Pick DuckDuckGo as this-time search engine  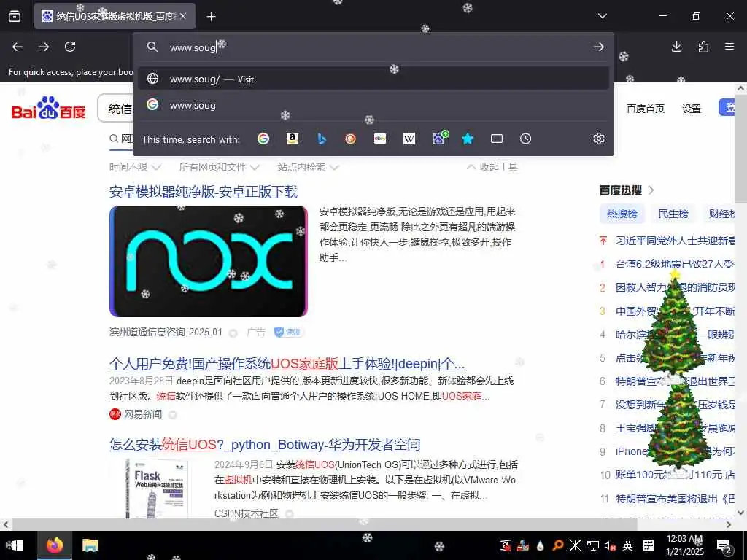351,139
